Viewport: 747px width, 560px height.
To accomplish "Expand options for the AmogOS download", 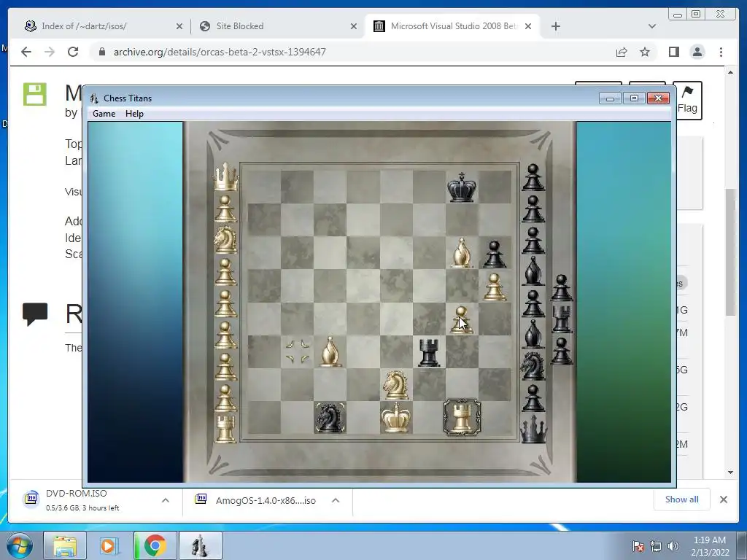I will [336, 500].
